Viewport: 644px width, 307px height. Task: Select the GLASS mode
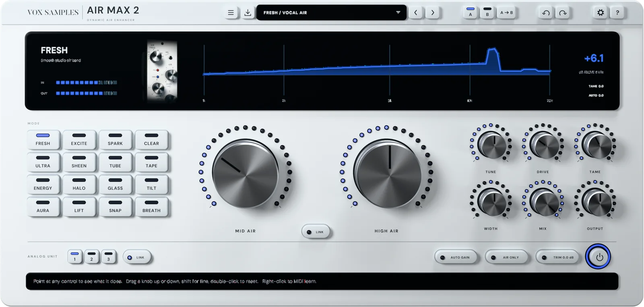tap(116, 184)
